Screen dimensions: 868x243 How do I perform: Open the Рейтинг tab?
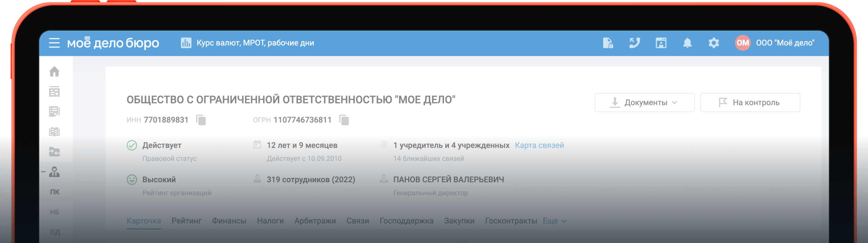186,221
